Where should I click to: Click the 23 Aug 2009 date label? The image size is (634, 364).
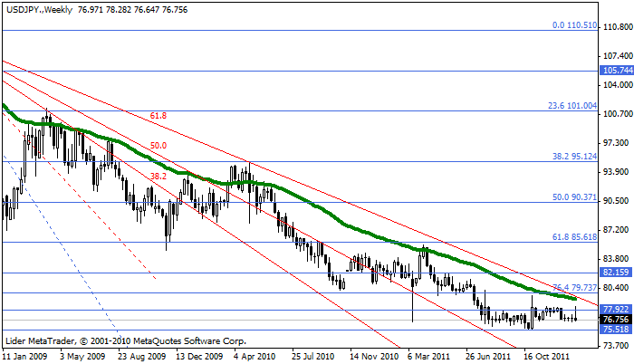[x=142, y=357]
